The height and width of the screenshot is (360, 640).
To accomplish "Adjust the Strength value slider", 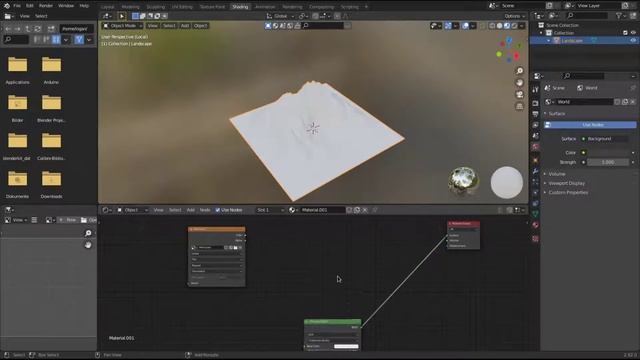I will [608, 162].
